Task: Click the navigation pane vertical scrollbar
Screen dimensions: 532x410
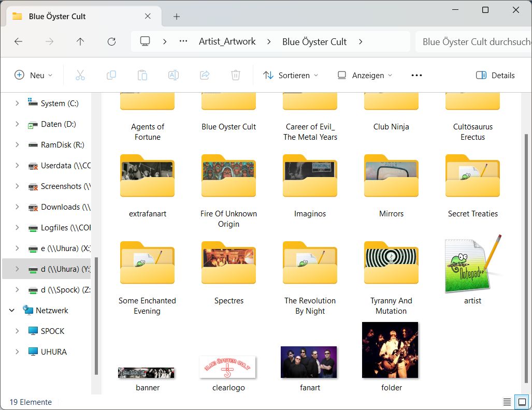Action: [x=96, y=315]
